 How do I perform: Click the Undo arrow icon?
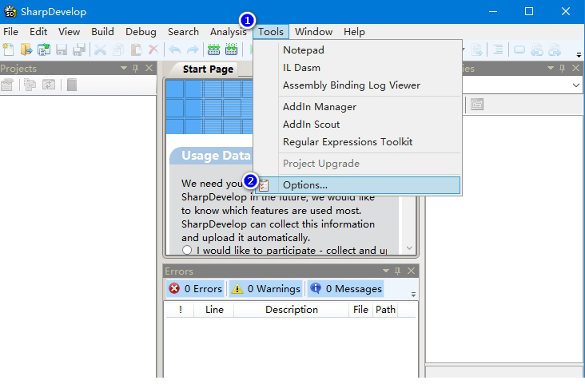(174, 49)
